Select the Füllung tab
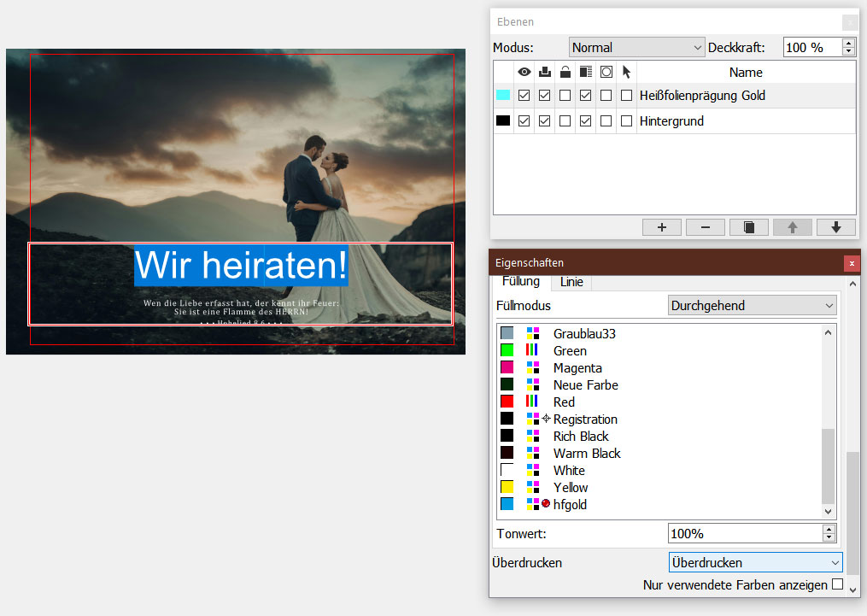867x616 pixels. pyautogui.click(x=520, y=281)
